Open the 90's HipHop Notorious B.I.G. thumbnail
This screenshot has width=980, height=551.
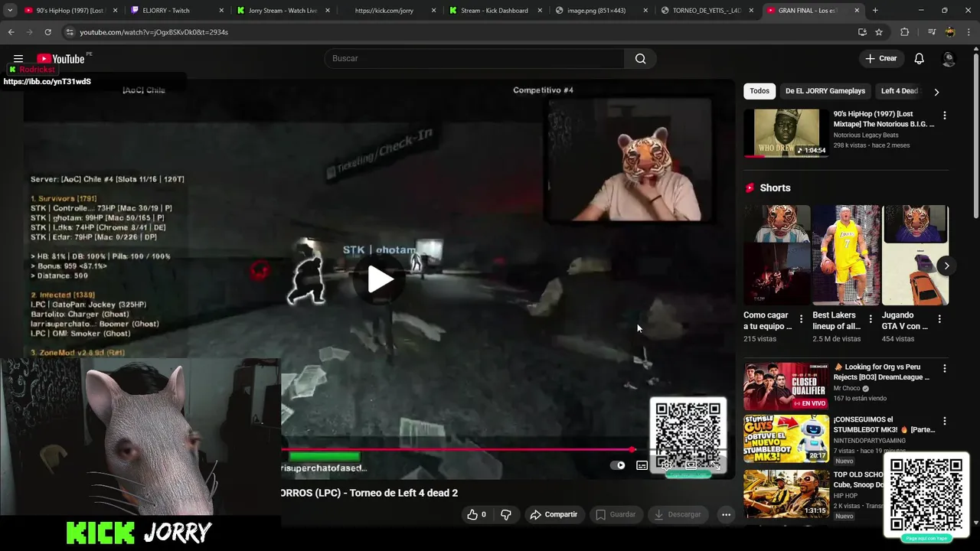click(x=786, y=132)
